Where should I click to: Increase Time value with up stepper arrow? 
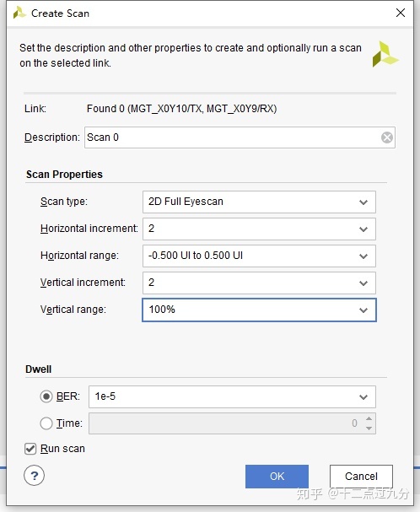pyautogui.click(x=369, y=418)
